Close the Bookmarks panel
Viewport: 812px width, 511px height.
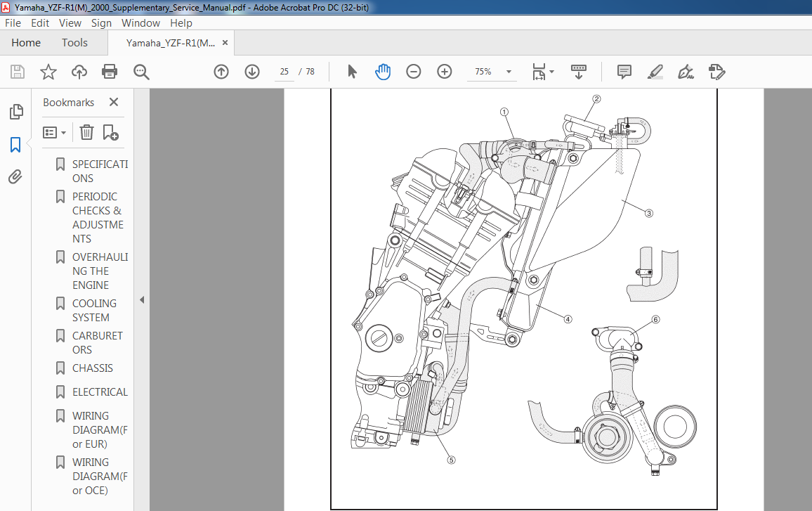(x=114, y=102)
